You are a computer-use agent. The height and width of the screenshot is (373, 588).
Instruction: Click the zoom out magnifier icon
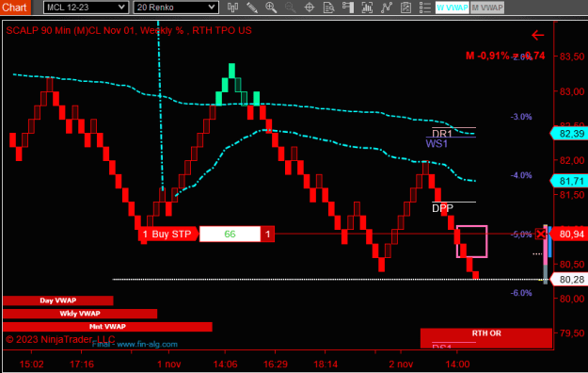(290, 8)
